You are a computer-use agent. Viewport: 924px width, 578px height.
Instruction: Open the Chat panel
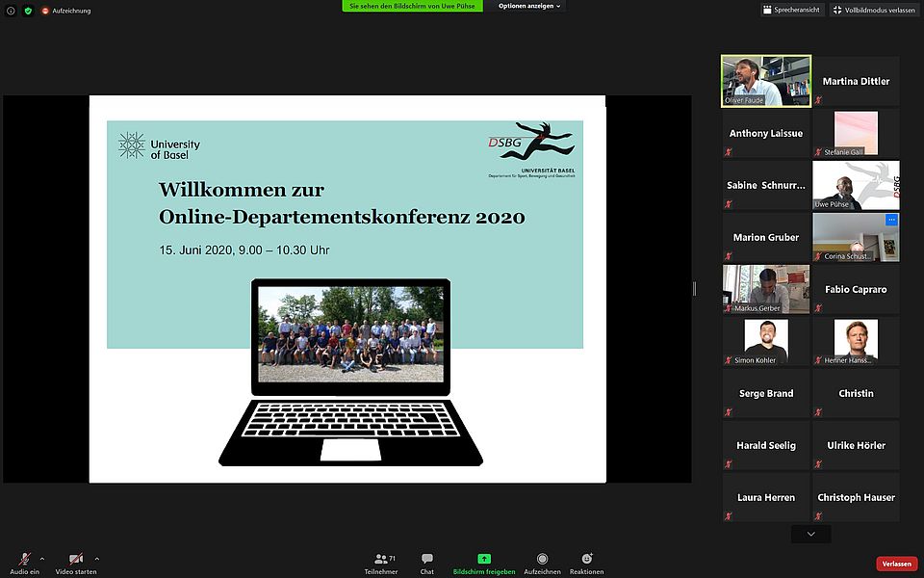pos(426,563)
